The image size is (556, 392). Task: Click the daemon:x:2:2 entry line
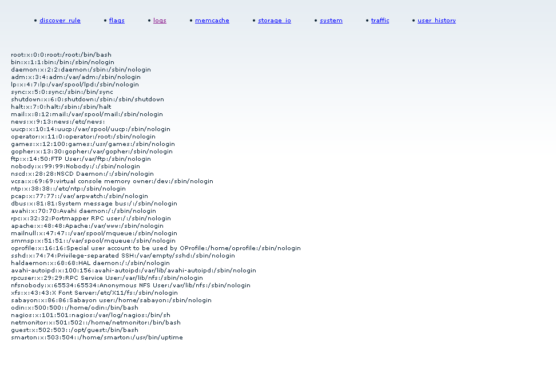click(x=81, y=70)
